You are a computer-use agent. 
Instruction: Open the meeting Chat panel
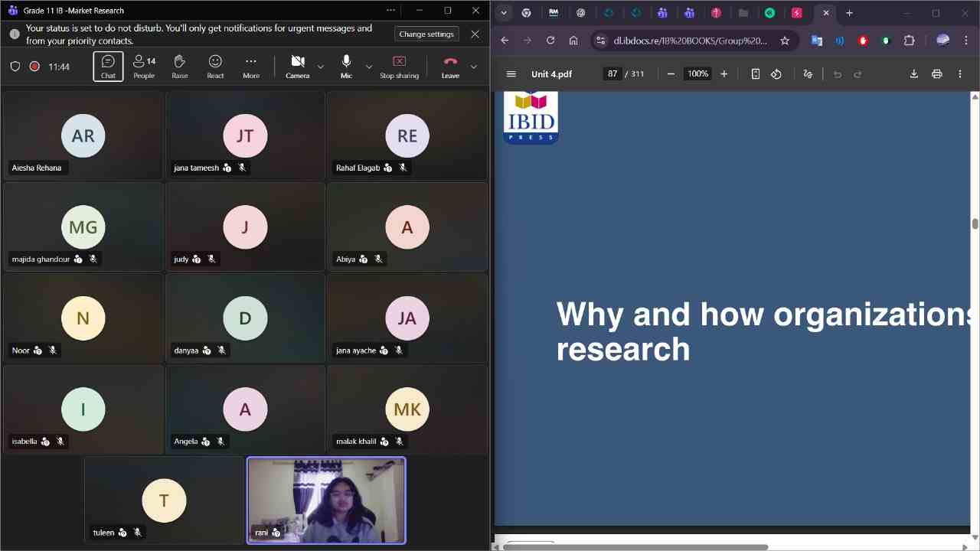108,67
